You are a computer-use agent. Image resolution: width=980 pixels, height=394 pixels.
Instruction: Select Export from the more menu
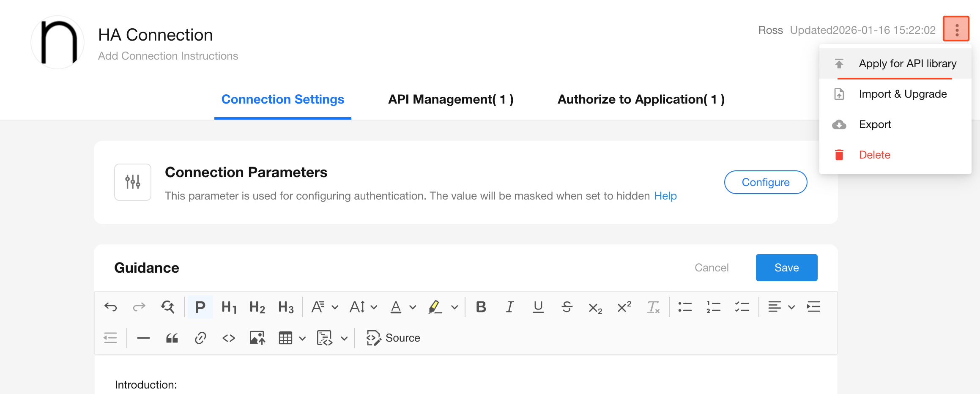click(x=875, y=124)
